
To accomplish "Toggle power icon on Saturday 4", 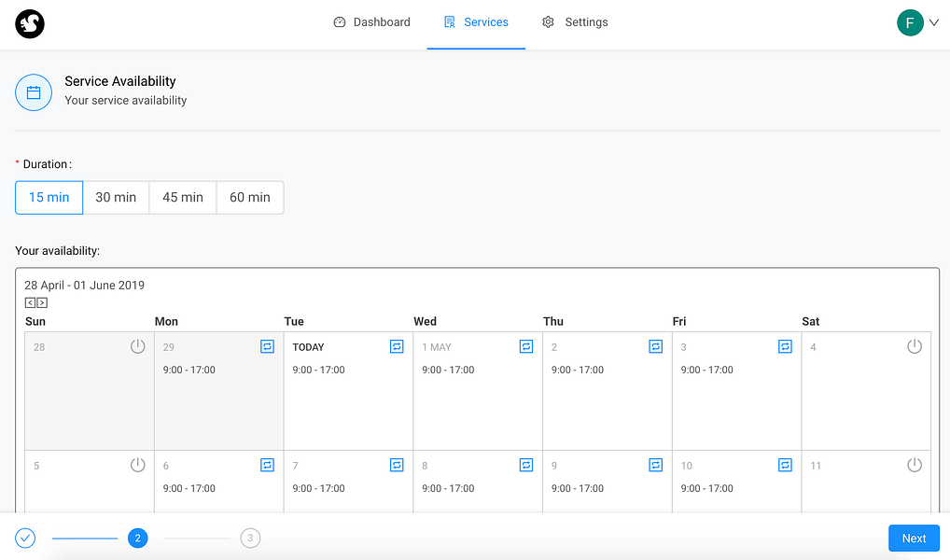I will [x=915, y=346].
